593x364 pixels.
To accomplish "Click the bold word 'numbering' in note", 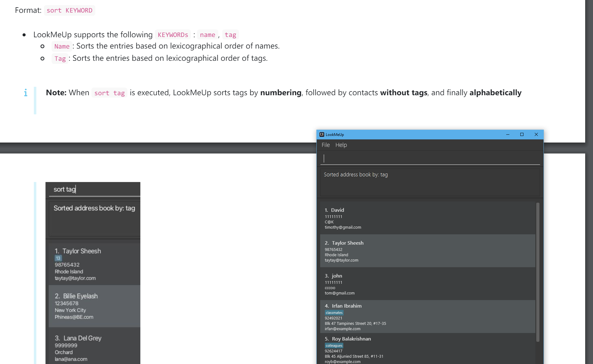I will click(281, 93).
